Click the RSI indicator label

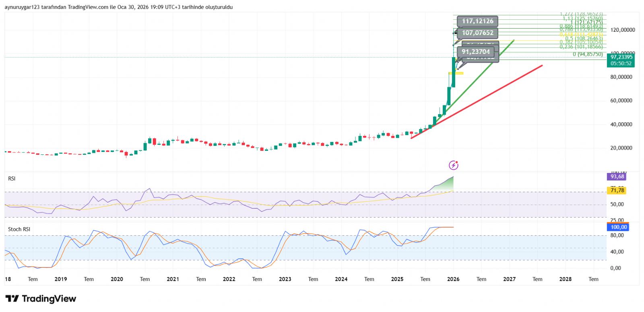[x=12, y=179]
